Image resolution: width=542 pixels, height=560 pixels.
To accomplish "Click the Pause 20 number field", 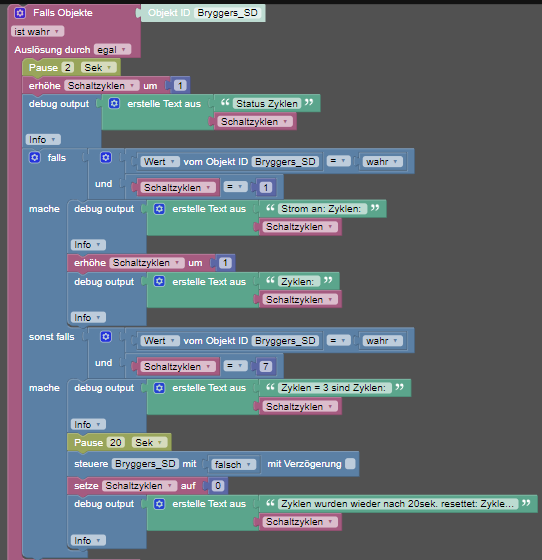I will coord(116,442).
